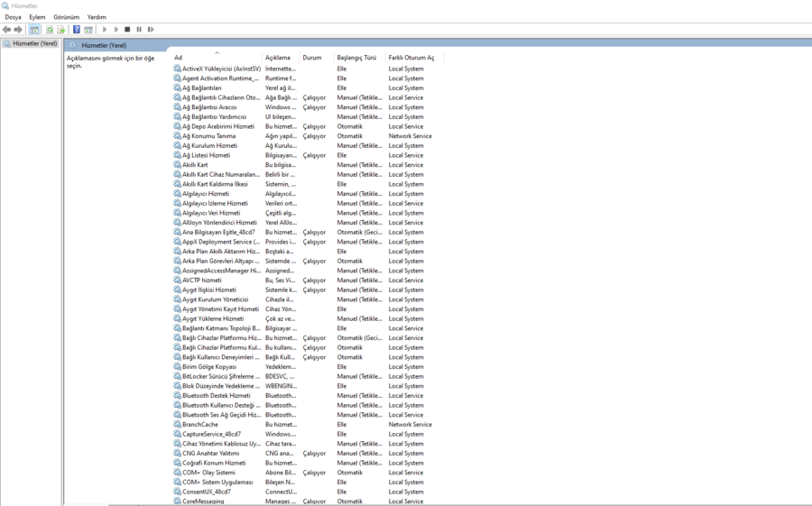Sort by the Açıklama column header
The height and width of the screenshot is (506, 812).
click(x=281, y=58)
